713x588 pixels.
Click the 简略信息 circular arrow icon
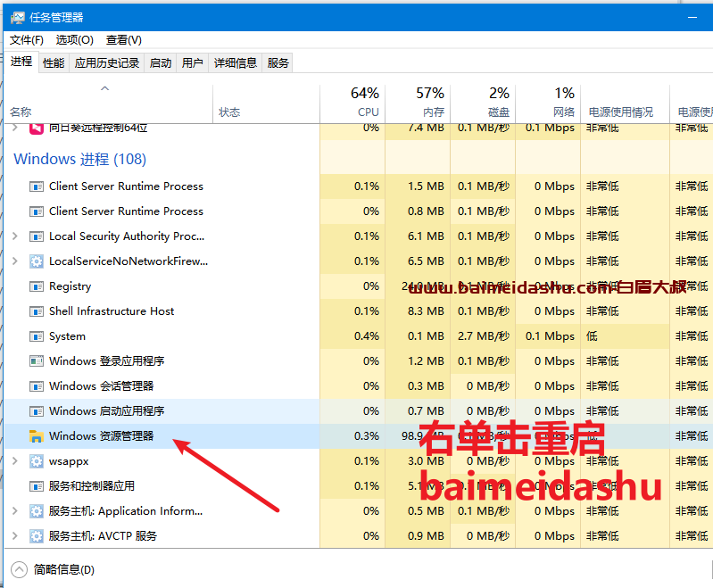pyautogui.click(x=19, y=569)
